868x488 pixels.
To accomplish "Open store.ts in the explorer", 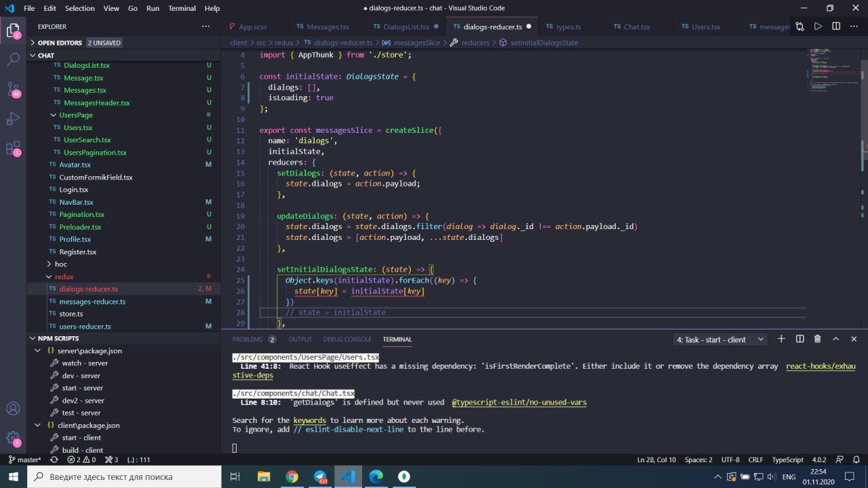I will [71, 314].
